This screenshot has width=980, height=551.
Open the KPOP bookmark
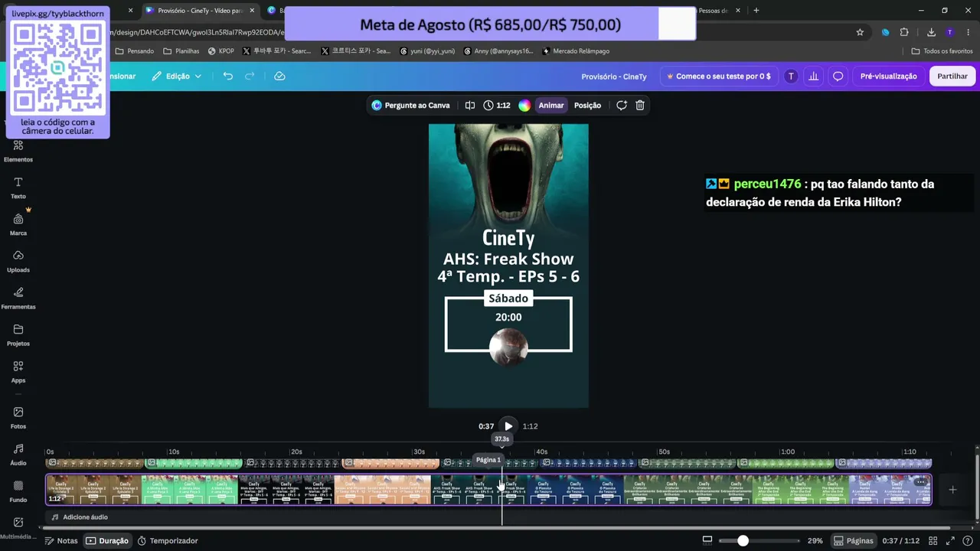click(x=221, y=51)
